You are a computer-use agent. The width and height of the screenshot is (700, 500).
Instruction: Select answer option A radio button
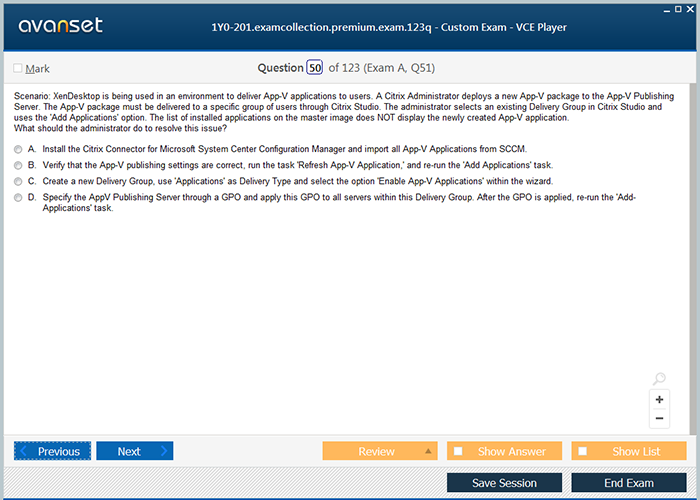(18, 148)
